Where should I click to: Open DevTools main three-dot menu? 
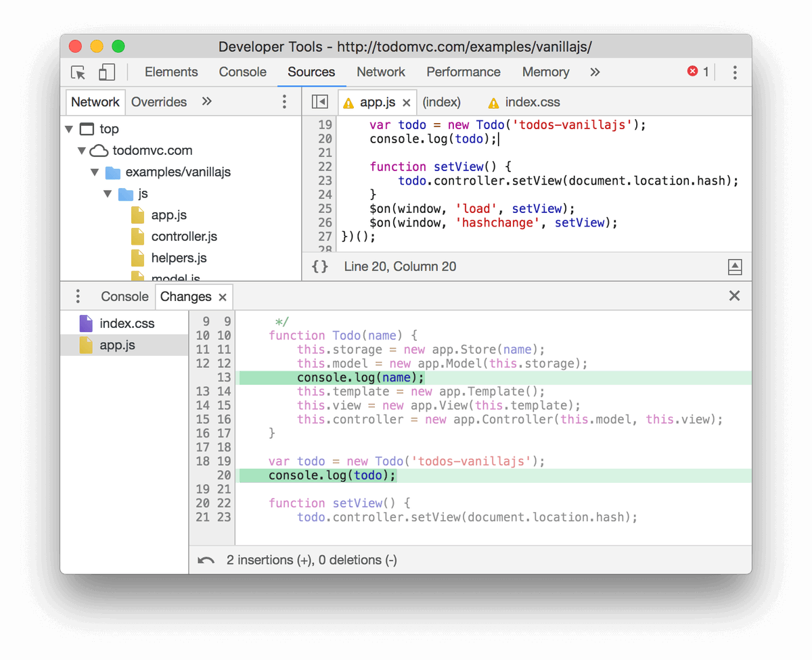(735, 72)
